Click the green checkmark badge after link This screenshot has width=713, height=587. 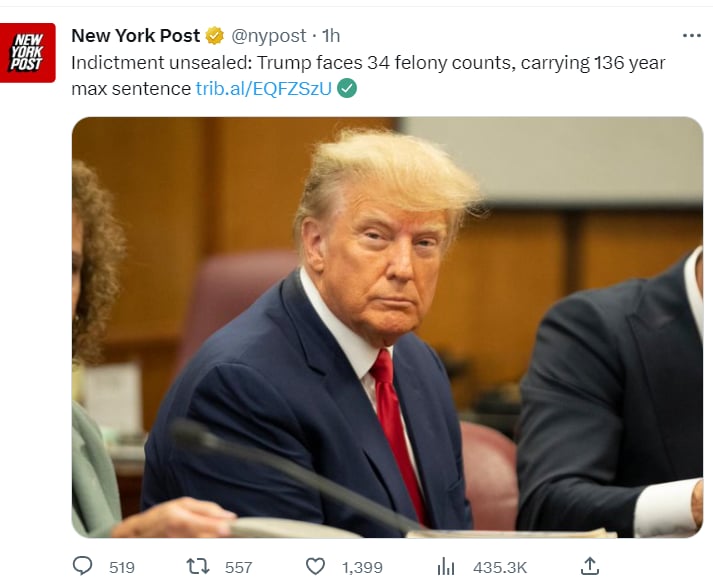pos(347,88)
